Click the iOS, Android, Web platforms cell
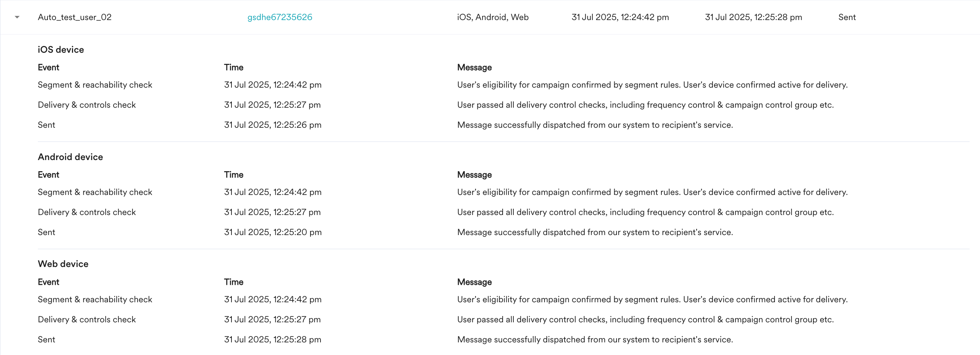 tap(493, 17)
